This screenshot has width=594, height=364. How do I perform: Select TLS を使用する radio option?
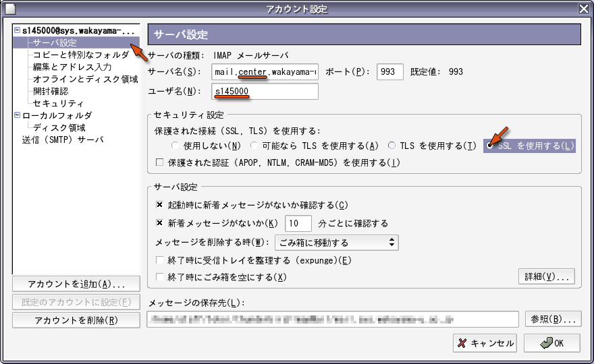391,146
